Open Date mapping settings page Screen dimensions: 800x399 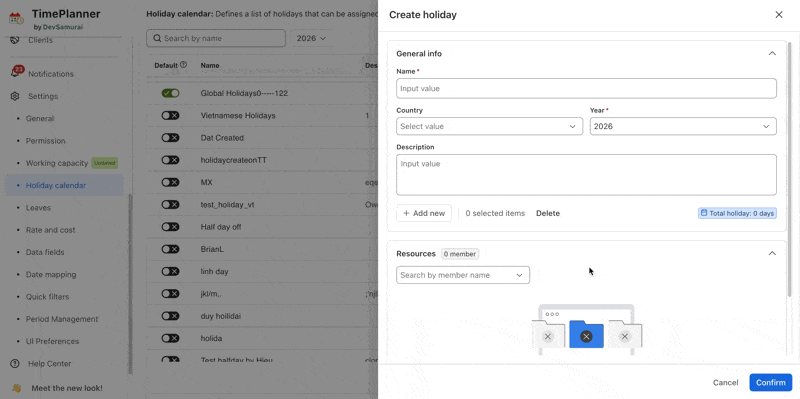click(x=51, y=275)
